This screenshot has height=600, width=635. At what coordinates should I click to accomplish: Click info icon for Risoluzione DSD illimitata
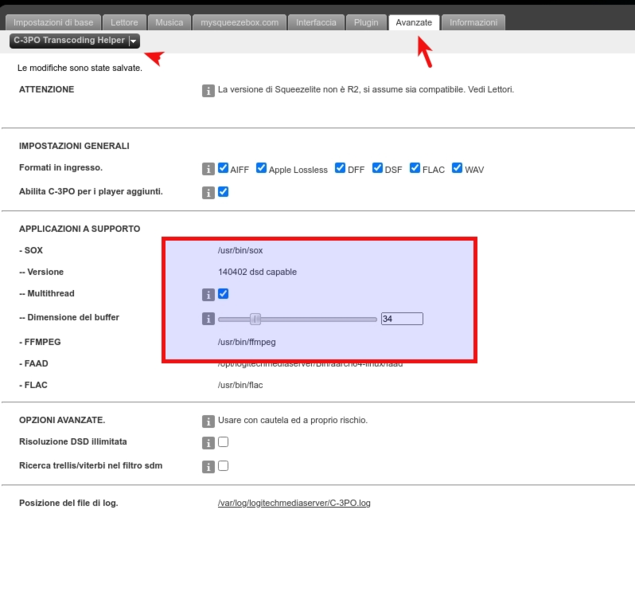click(x=208, y=443)
